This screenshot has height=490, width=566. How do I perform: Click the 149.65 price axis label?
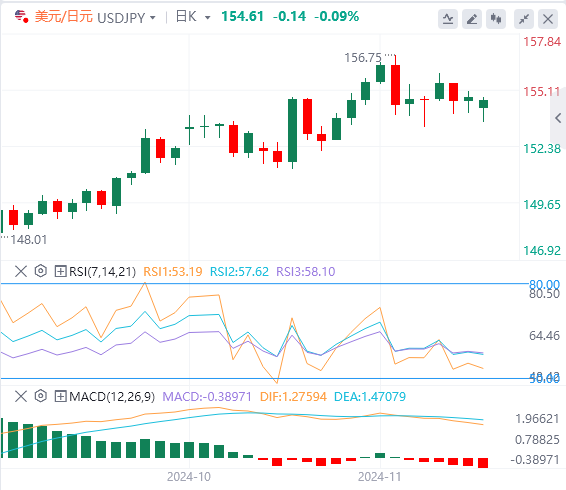(x=542, y=205)
